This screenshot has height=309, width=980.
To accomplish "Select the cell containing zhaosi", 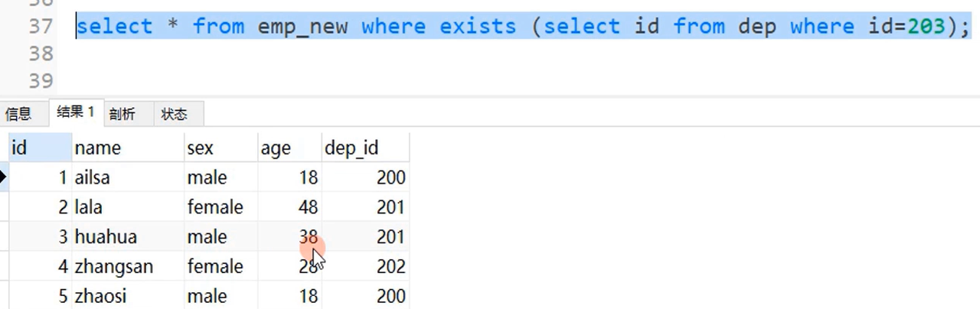I will tap(128, 296).
